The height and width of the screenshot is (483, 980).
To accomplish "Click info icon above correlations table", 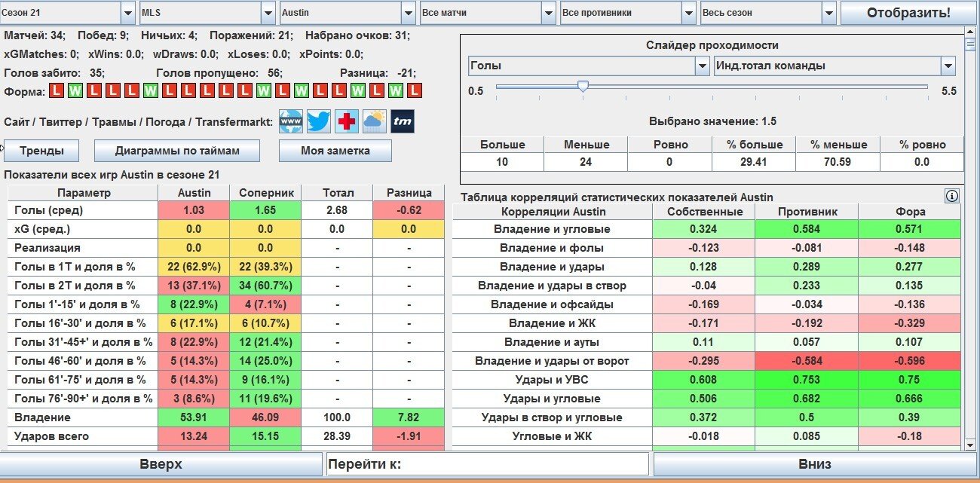I will point(952,196).
